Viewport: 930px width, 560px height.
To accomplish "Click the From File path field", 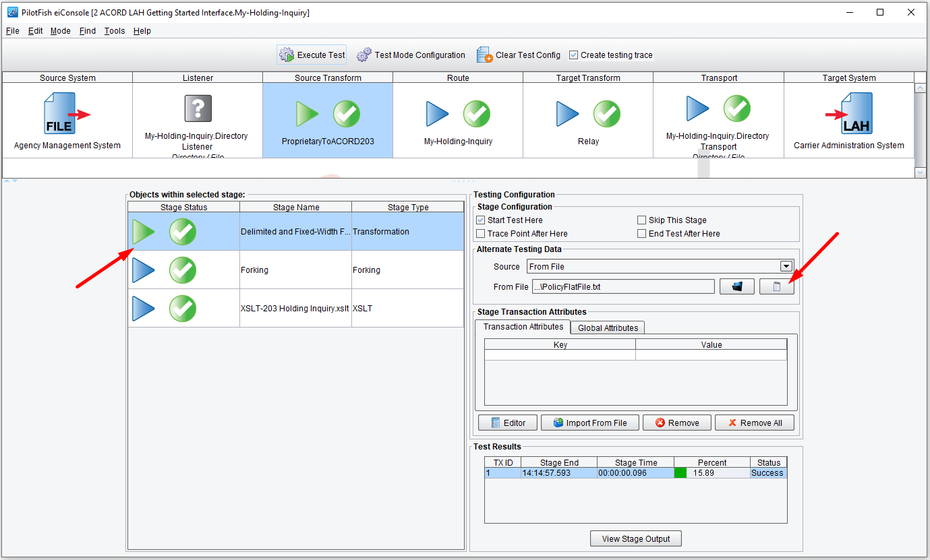I will 623,287.
